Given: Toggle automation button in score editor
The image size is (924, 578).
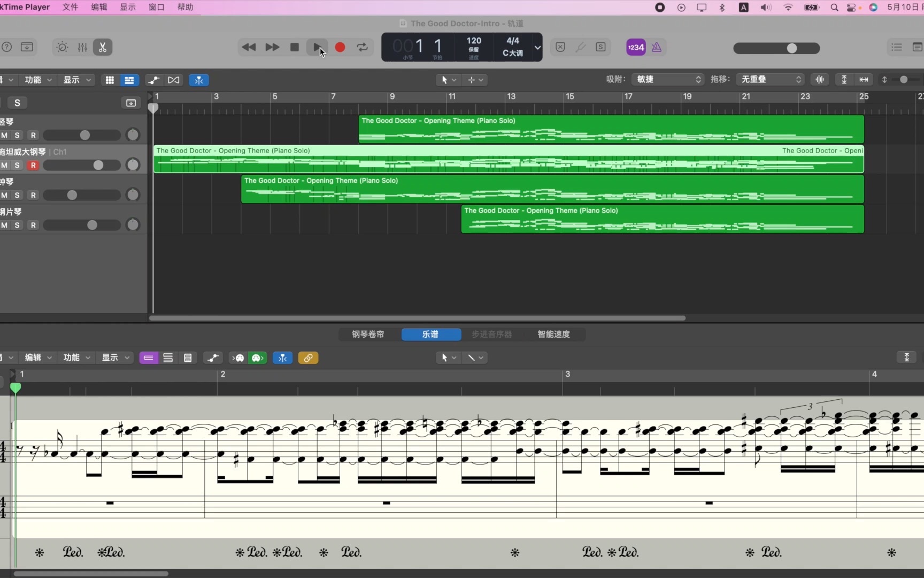Looking at the screenshot, I should click(213, 358).
